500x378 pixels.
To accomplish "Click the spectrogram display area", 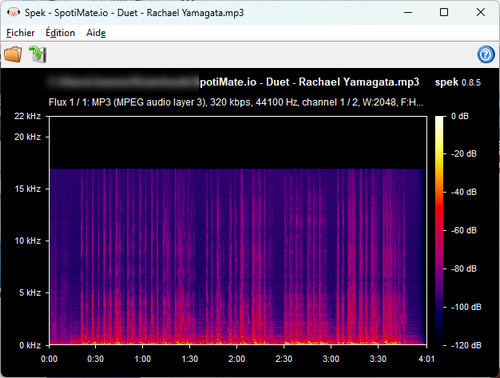I will pyautogui.click(x=238, y=230).
